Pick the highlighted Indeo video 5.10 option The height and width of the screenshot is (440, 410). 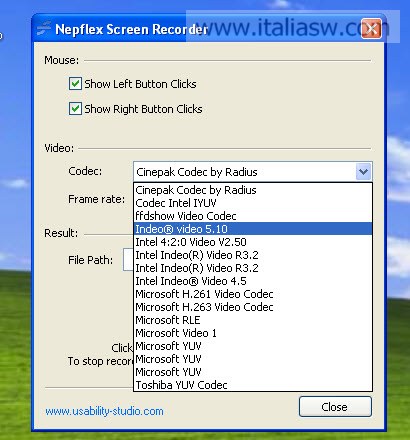click(253, 229)
